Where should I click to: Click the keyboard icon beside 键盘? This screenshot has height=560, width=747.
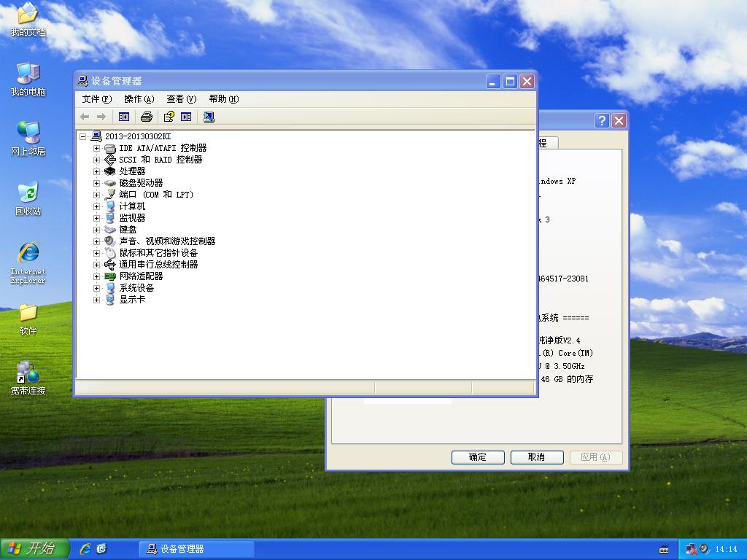click(110, 230)
